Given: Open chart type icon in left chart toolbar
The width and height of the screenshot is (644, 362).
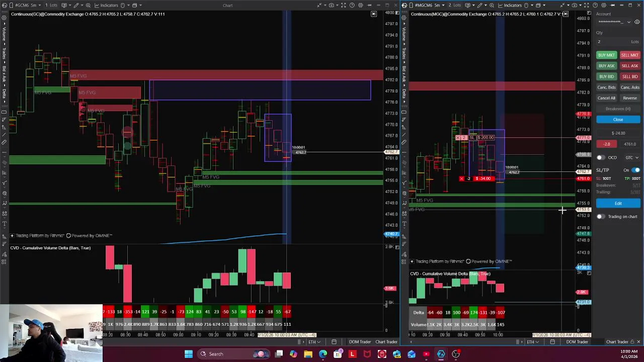Looking at the screenshot, I should coord(64,5).
